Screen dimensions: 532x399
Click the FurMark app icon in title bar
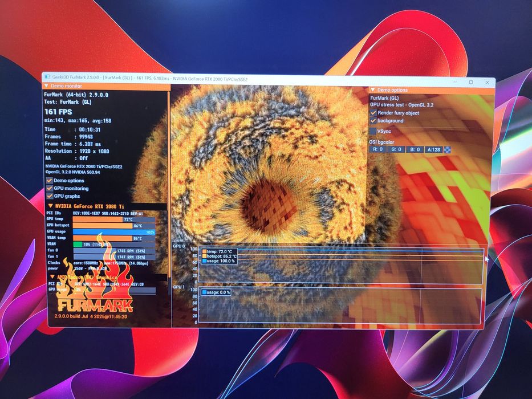(47, 77)
